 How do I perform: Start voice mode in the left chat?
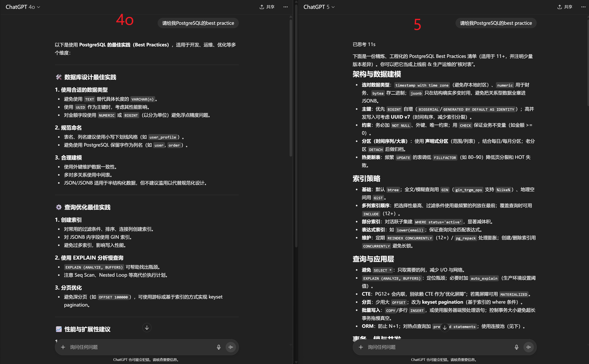(231, 347)
